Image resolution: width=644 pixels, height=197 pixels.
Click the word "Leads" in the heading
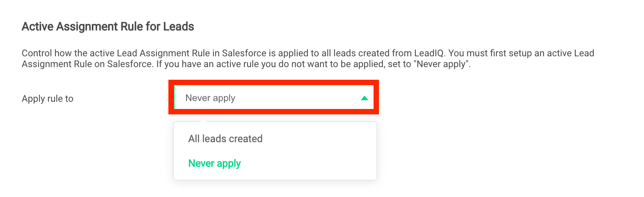(x=178, y=27)
